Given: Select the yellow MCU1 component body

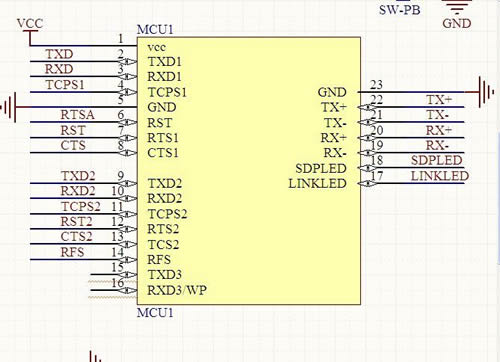Looking at the screenshot, I should click(x=249, y=171).
